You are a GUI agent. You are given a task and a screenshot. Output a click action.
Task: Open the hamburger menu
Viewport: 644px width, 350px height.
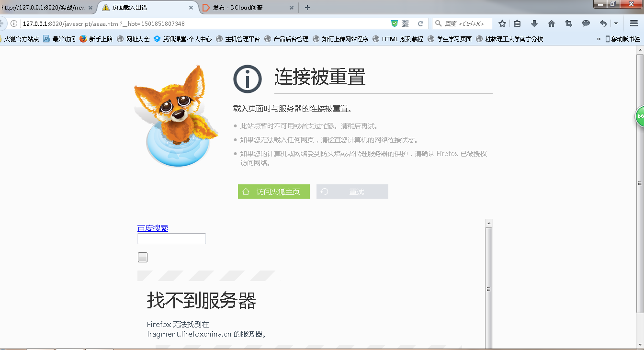click(634, 23)
